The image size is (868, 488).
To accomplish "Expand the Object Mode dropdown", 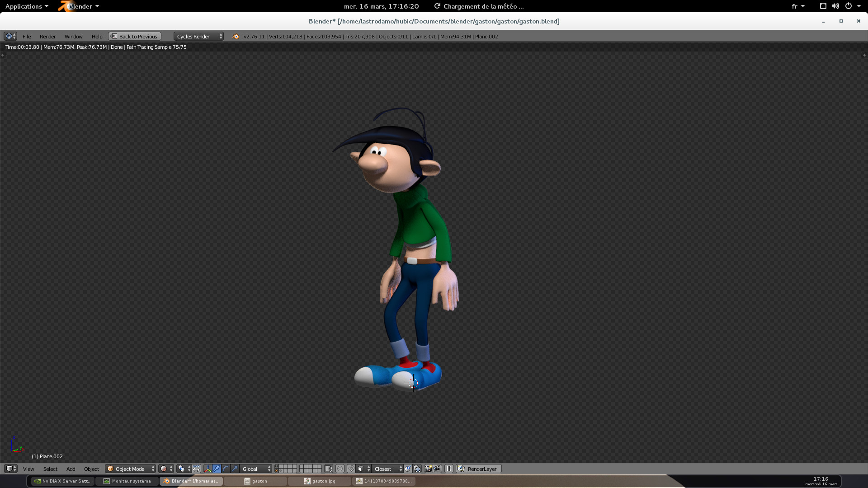I will coord(130,469).
